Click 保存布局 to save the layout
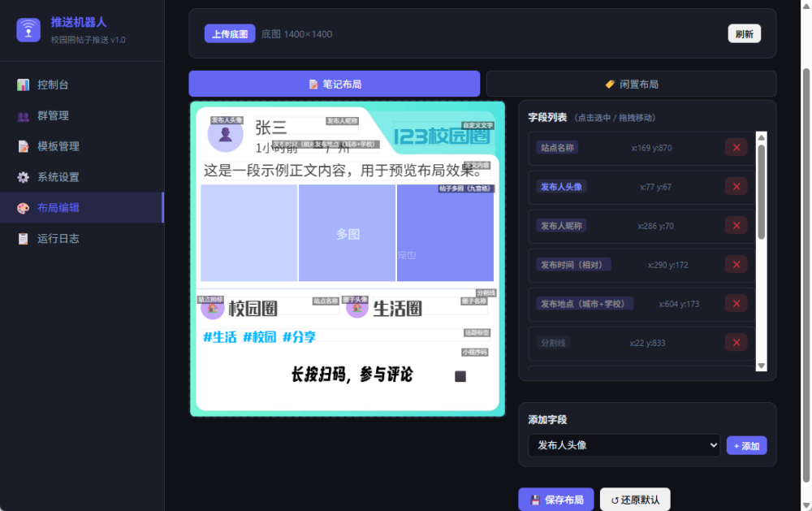The image size is (812, 511). 556,500
